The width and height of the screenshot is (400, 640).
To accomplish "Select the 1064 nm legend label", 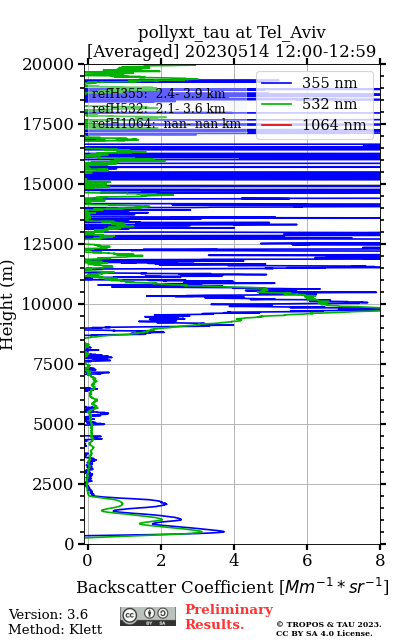I will [334, 125].
